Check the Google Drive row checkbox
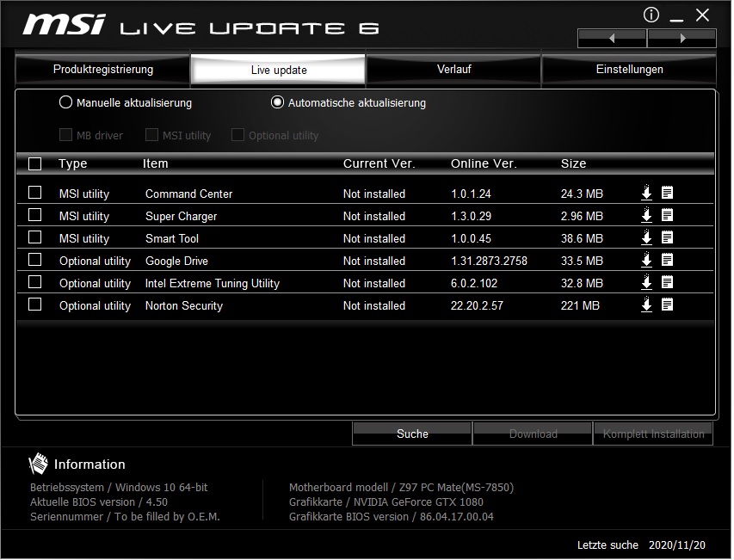The height and width of the screenshot is (560, 734). [x=35, y=260]
